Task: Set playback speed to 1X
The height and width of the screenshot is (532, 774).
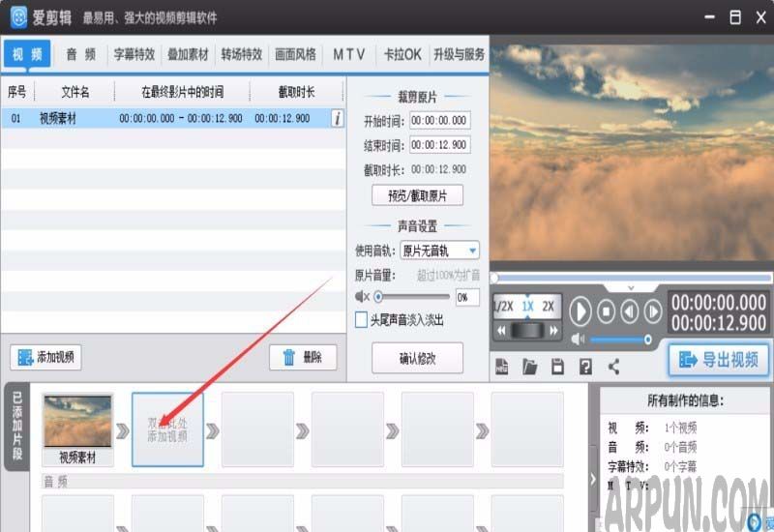Action: [527, 307]
